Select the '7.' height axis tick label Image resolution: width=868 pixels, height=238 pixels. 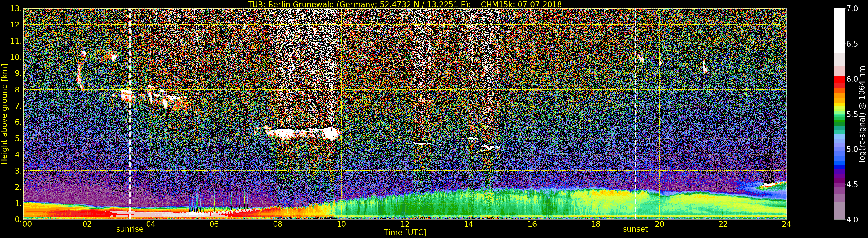click(18, 106)
